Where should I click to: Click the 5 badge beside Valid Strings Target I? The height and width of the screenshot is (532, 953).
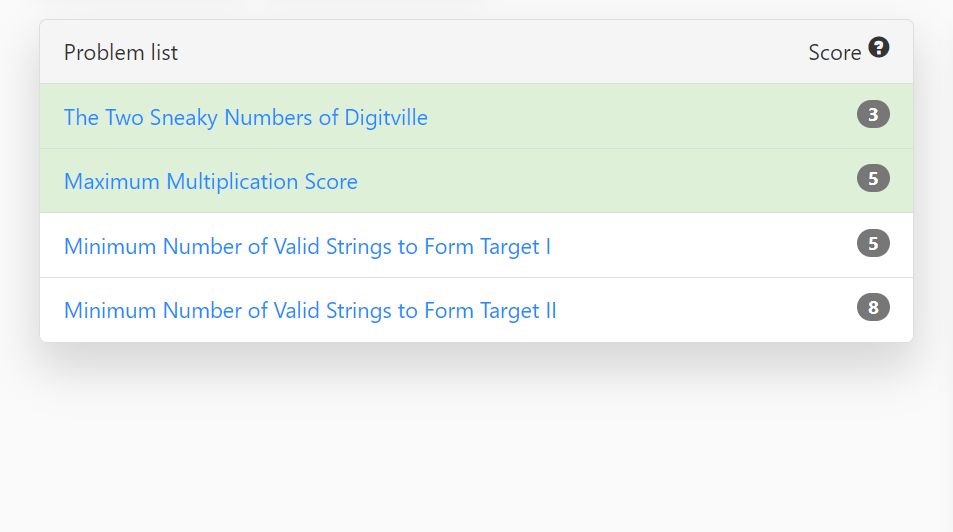point(873,243)
